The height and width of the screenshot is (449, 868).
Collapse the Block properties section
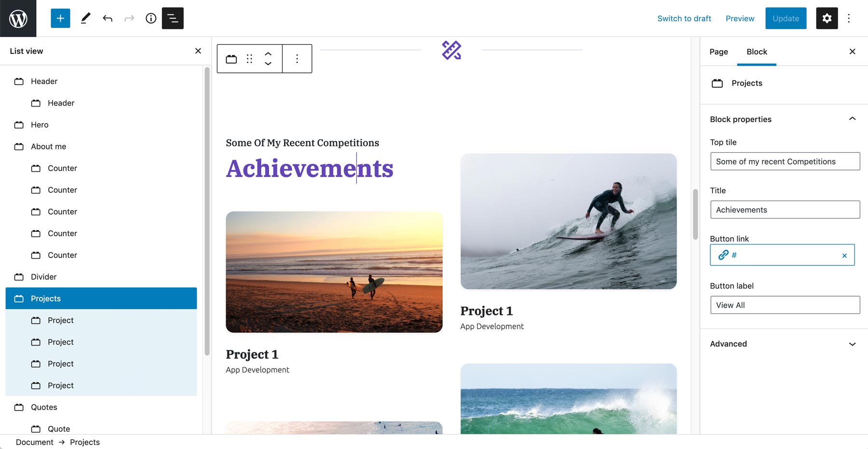click(x=852, y=119)
